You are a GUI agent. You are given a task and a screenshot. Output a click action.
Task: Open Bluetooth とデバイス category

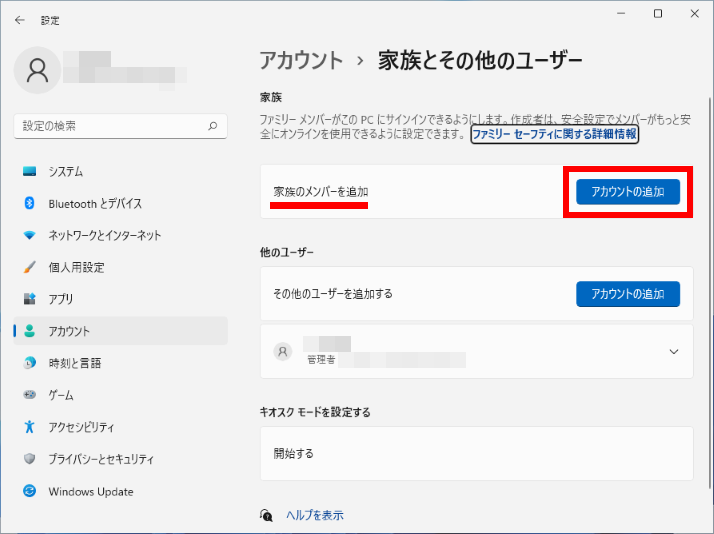click(121, 203)
